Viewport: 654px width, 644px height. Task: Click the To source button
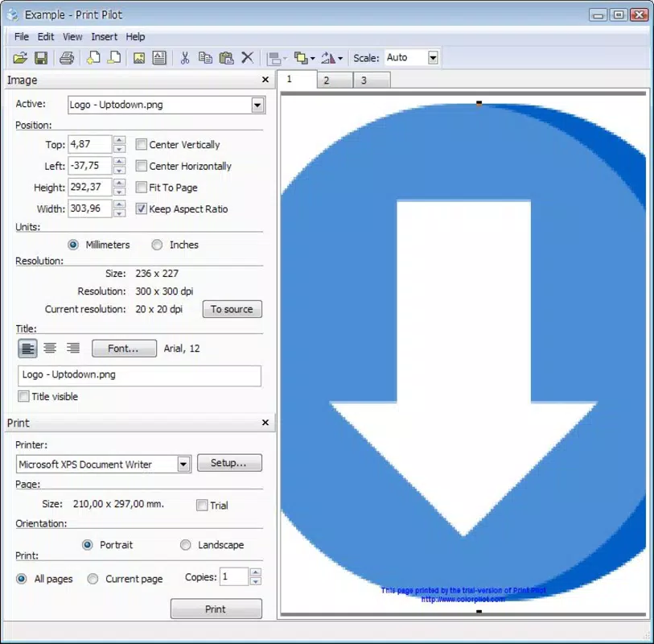click(x=232, y=309)
